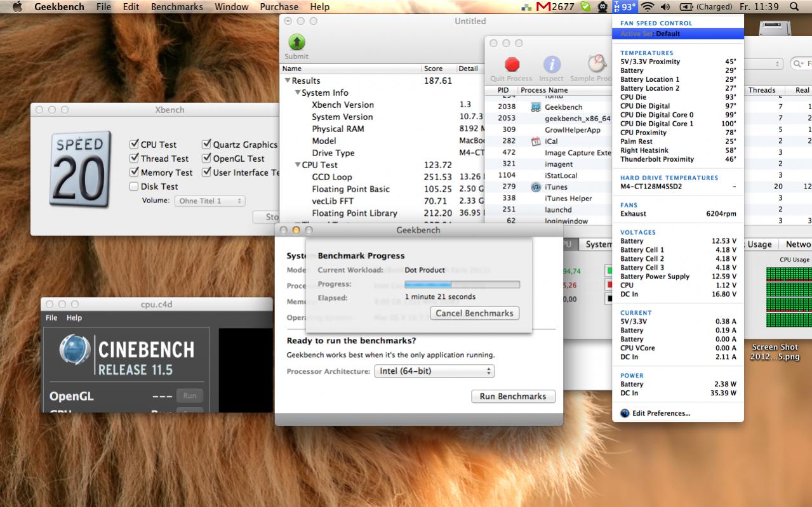Uncheck User Interface Test checkbox
This screenshot has height=507, width=812.
[207, 173]
